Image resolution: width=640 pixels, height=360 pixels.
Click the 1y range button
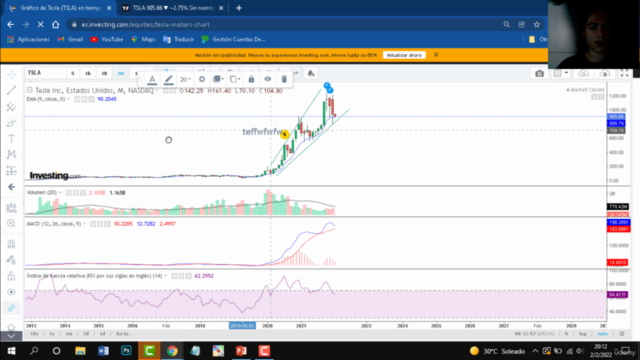52,334
